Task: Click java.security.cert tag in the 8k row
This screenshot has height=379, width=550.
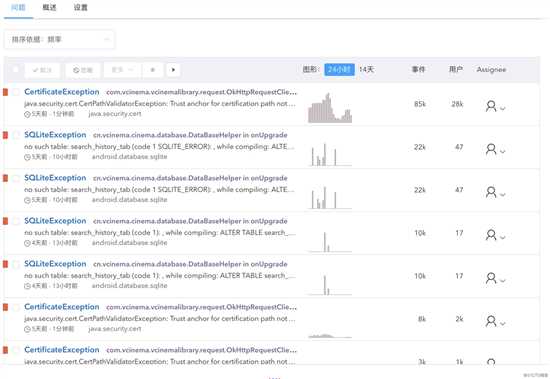Action: tap(115, 329)
